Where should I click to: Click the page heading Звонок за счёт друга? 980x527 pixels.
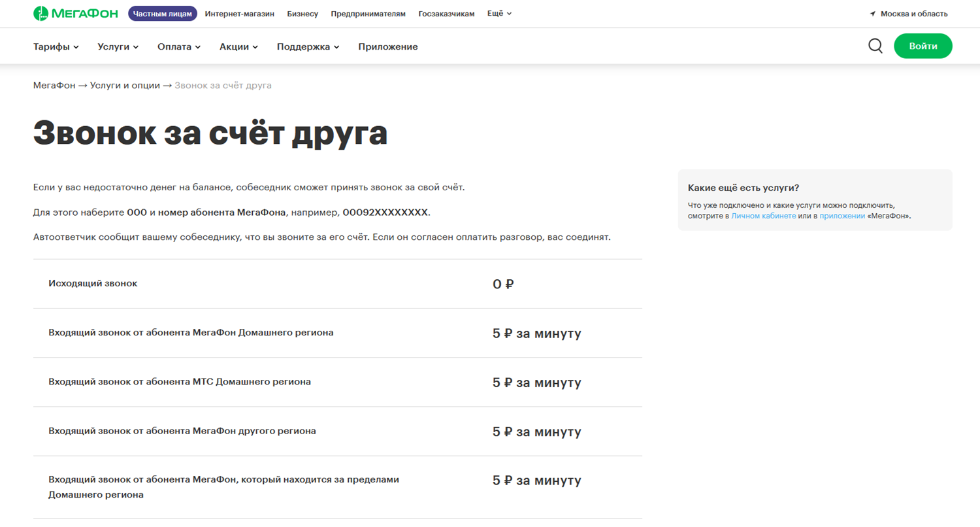[x=210, y=133]
